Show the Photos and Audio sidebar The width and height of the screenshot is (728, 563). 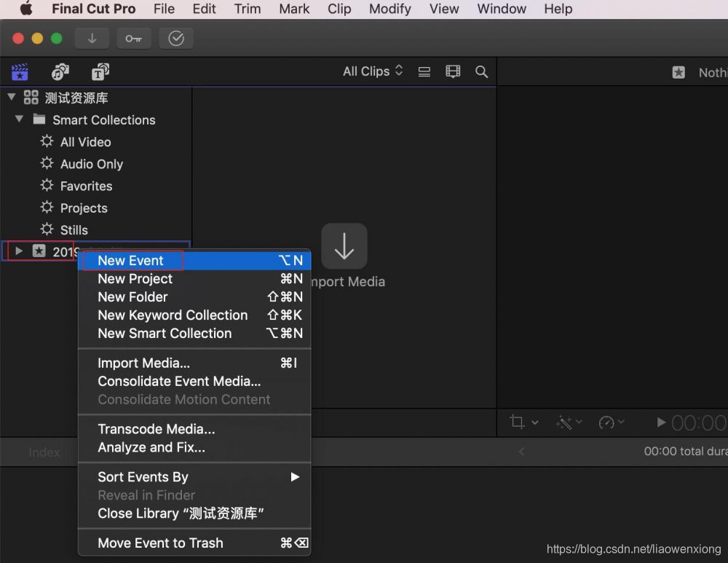pos(60,72)
